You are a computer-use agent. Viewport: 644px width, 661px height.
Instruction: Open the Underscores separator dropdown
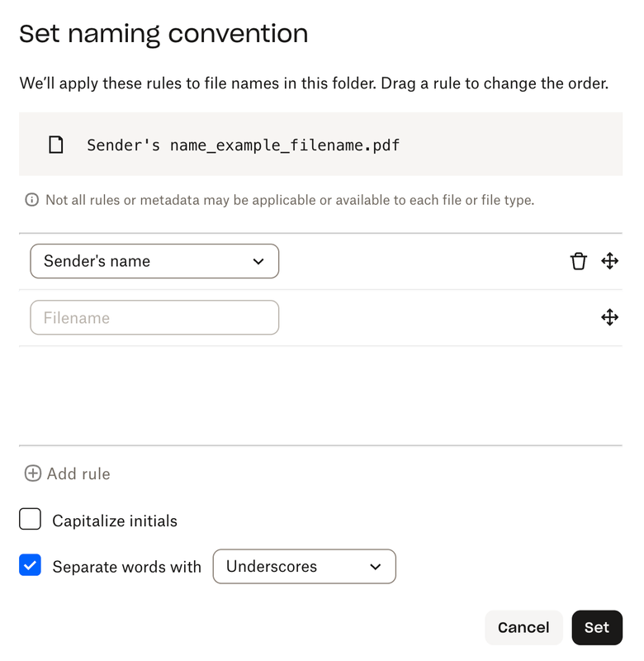pos(304,567)
